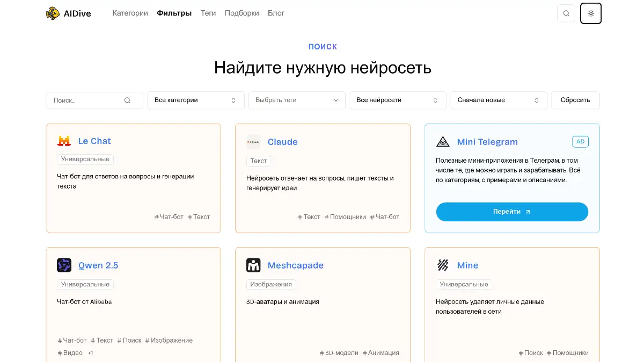
Task: Click the Claude logo thumbnail
Action: (253, 142)
